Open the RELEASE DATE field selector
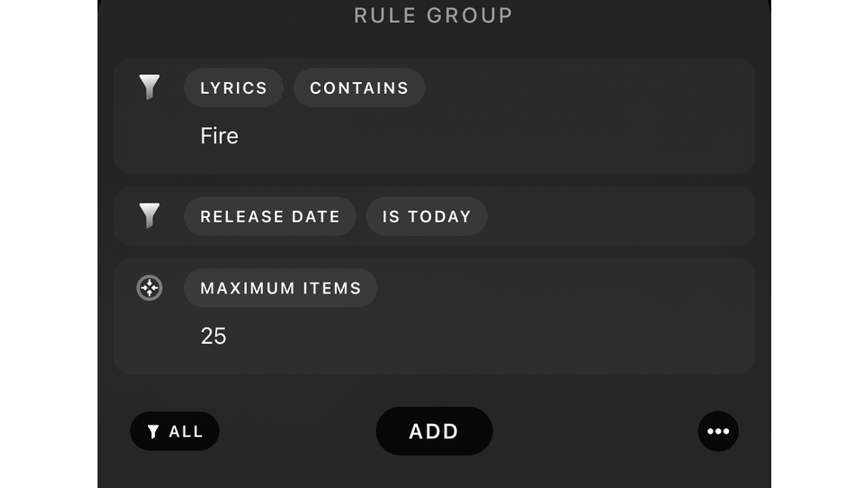The image size is (868, 488). point(269,216)
